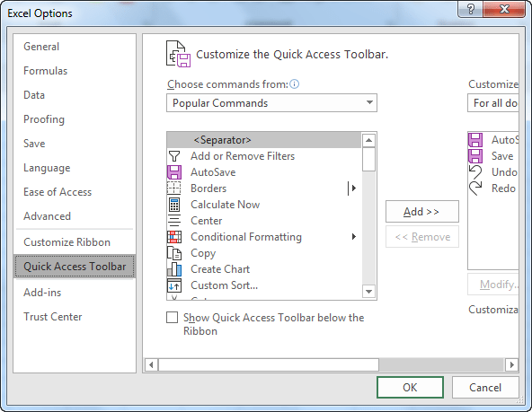Click the Cancel button
532x412 pixels.
pyautogui.click(x=485, y=387)
